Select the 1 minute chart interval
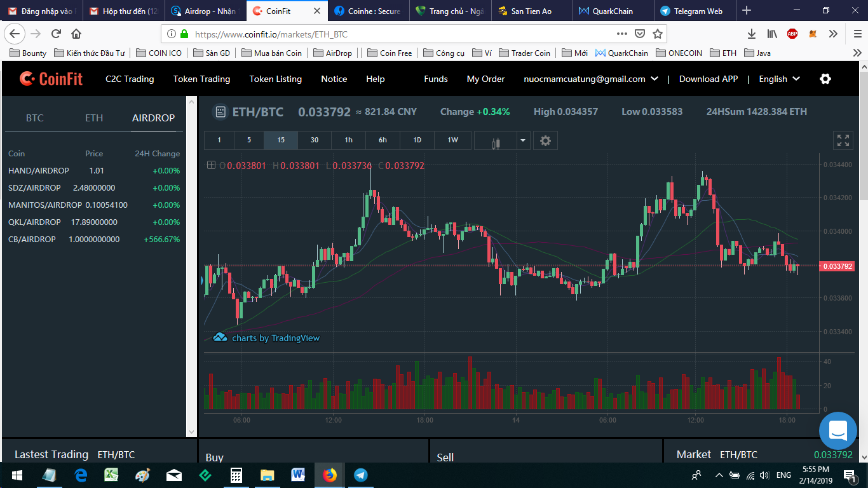This screenshot has height=488, width=868. (219, 140)
